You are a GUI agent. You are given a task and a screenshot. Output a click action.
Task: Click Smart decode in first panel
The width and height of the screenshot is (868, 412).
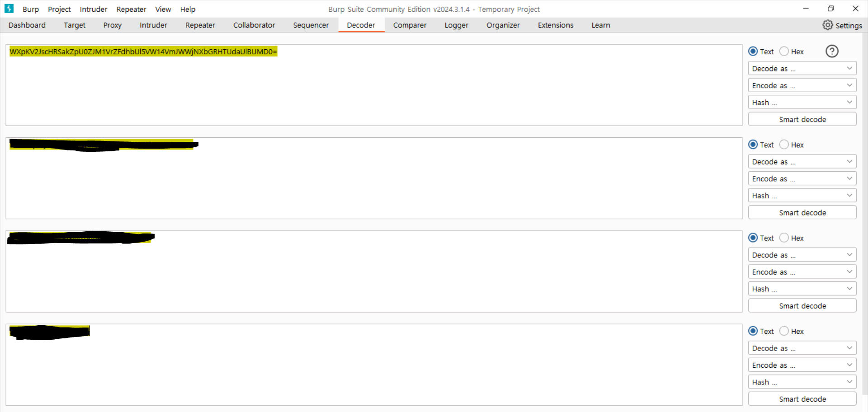coord(802,119)
